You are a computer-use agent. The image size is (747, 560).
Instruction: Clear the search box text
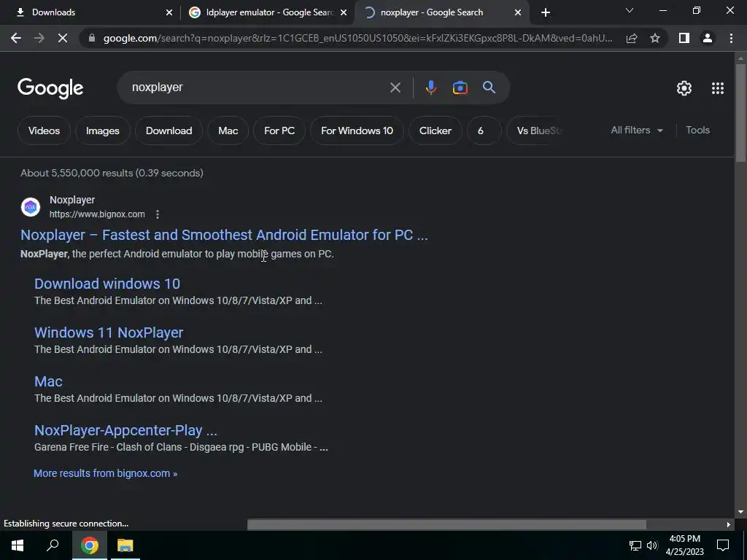pos(395,87)
